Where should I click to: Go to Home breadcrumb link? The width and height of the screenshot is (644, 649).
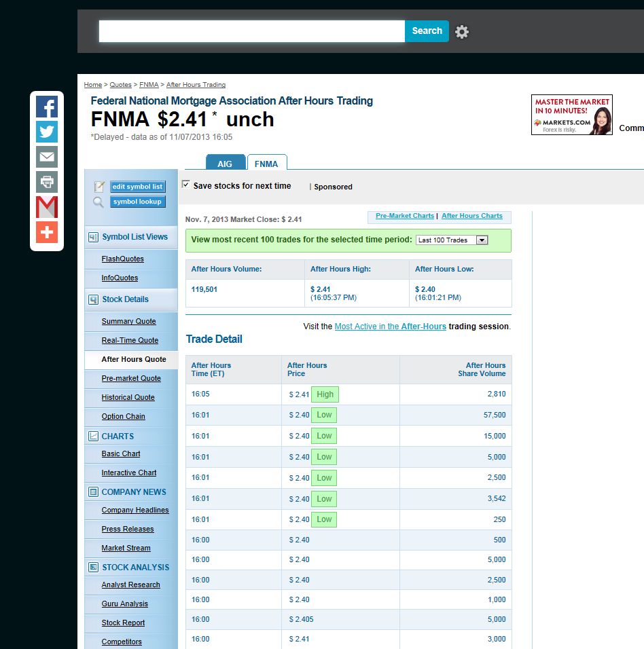click(93, 85)
